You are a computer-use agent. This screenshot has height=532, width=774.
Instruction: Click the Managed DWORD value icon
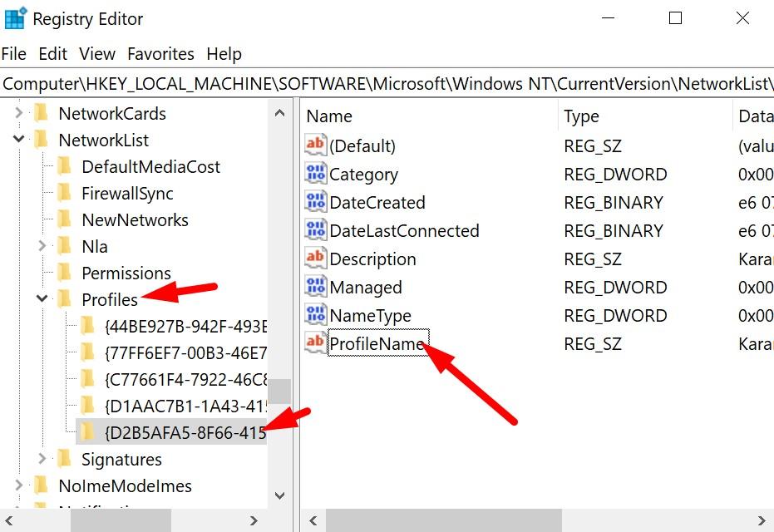click(315, 287)
